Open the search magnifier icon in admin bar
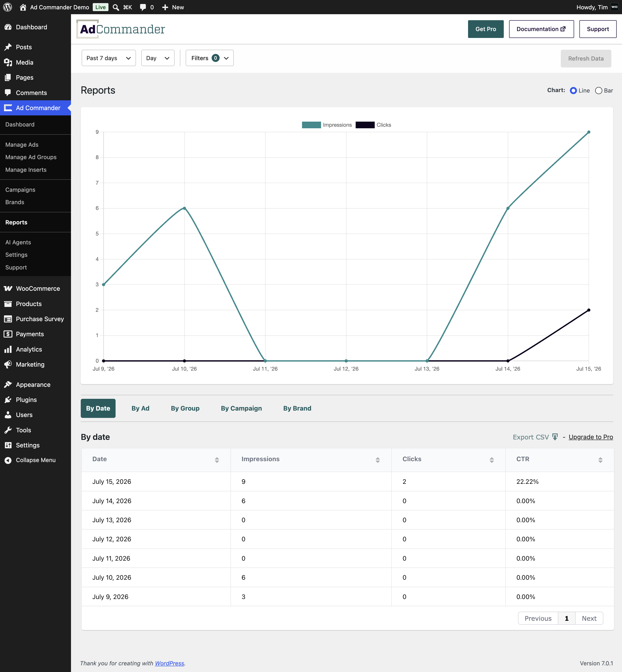 point(116,7)
